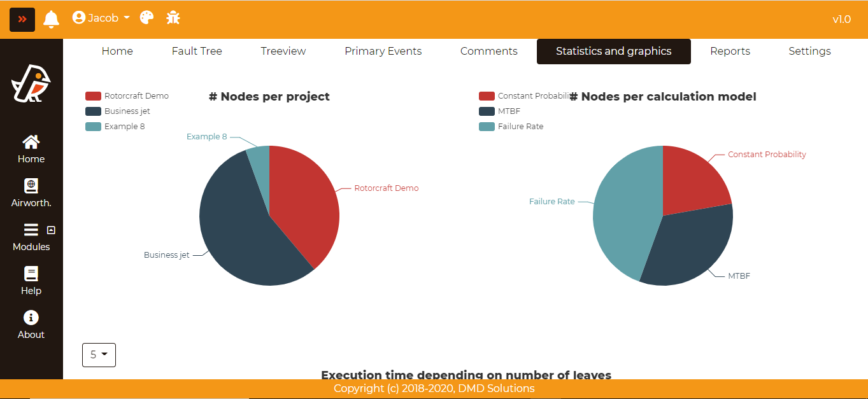Click the Failure Rate legend color swatch

(x=487, y=127)
